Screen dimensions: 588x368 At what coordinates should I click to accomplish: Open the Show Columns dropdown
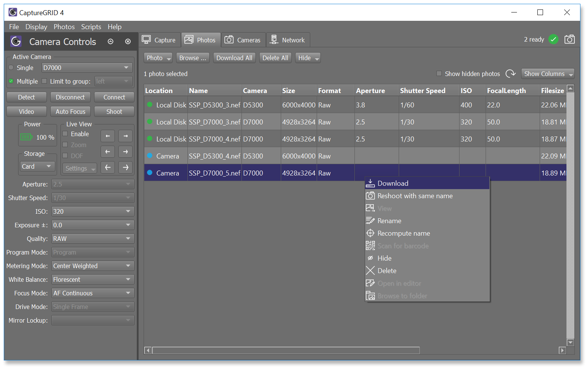tap(547, 74)
